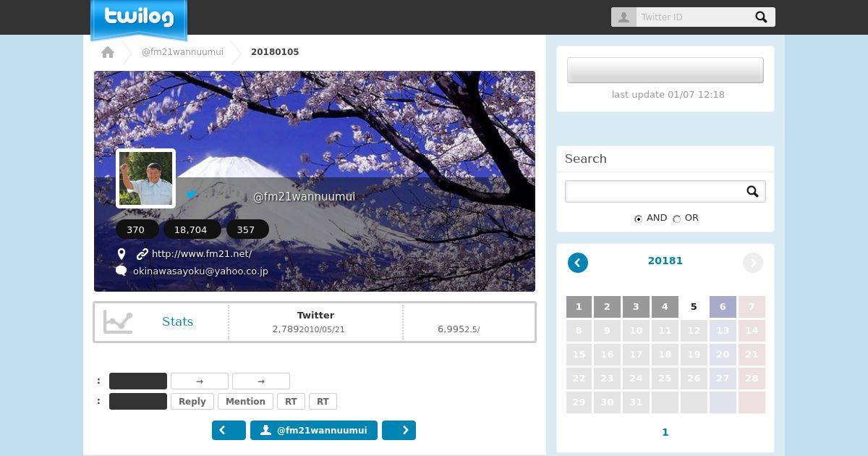Open the blue @fm21wannuumui button

314,431
